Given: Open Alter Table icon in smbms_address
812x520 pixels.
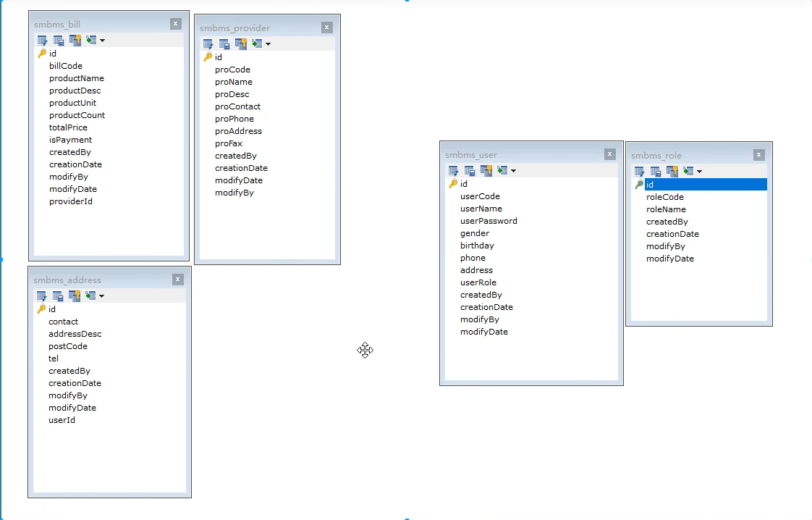Looking at the screenshot, I should pos(41,296).
